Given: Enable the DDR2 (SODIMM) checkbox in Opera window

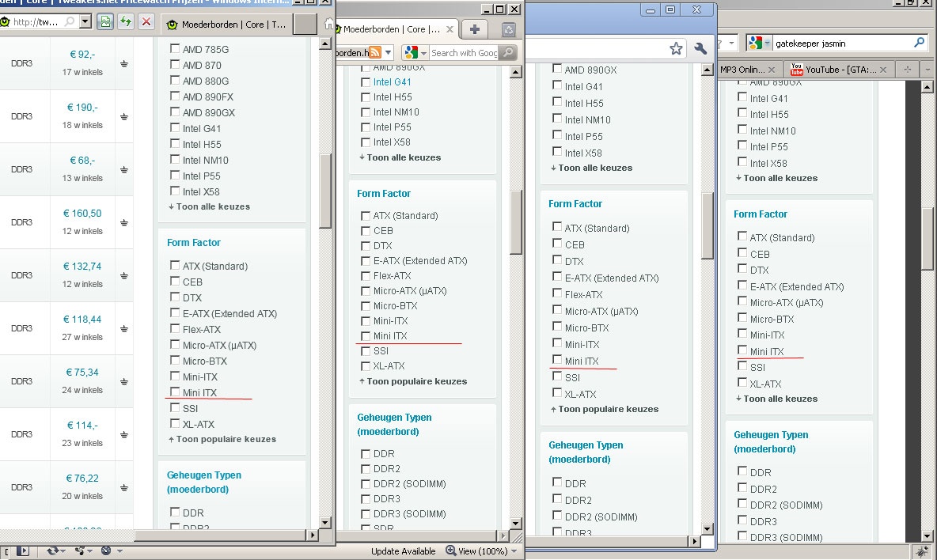Looking at the screenshot, I should click(x=366, y=484).
